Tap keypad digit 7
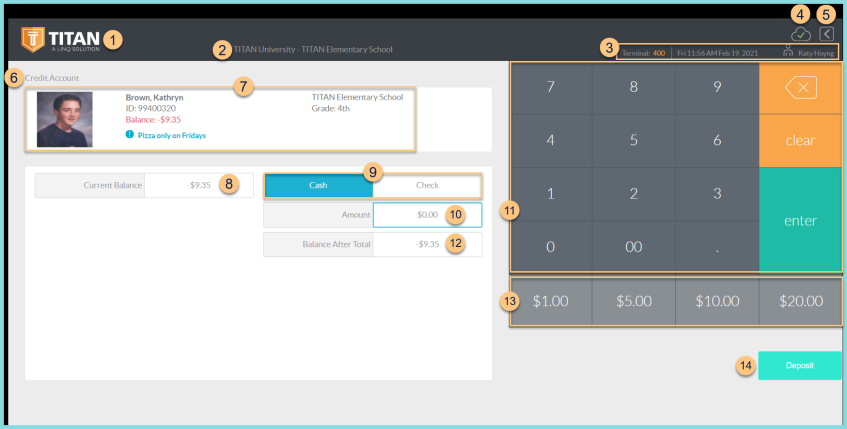Image resolution: width=847 pixels, height=429 pixels. click(550, 87)
